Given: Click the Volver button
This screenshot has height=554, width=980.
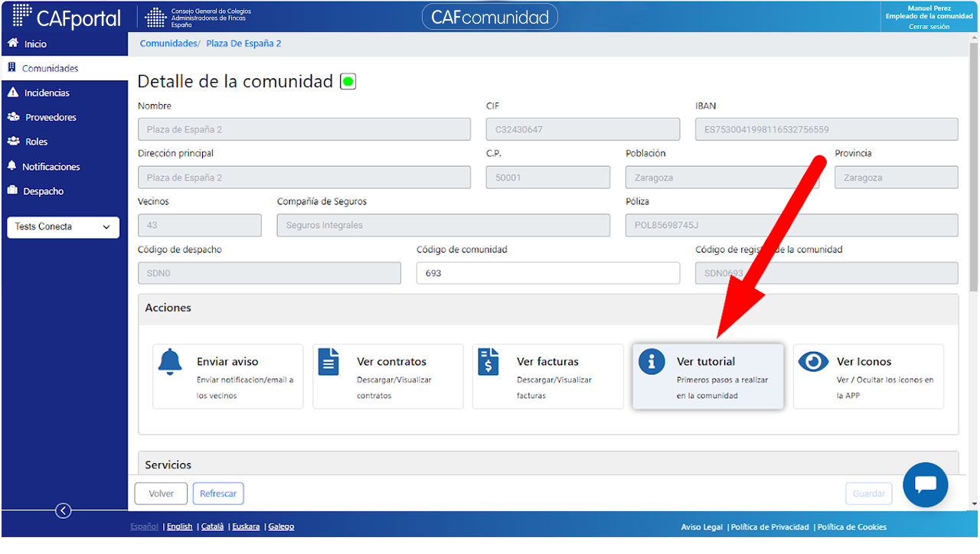Looking at the screenshot, I should [161, 494].
